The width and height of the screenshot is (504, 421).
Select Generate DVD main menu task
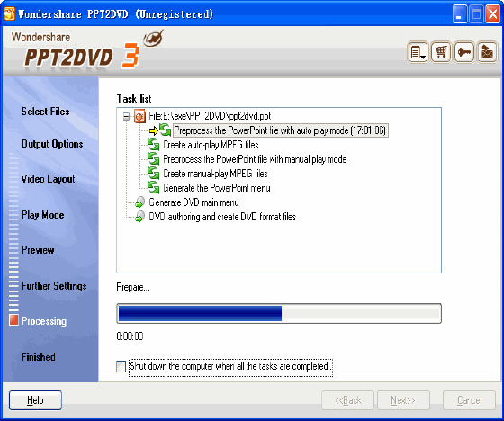pos(193,202)
